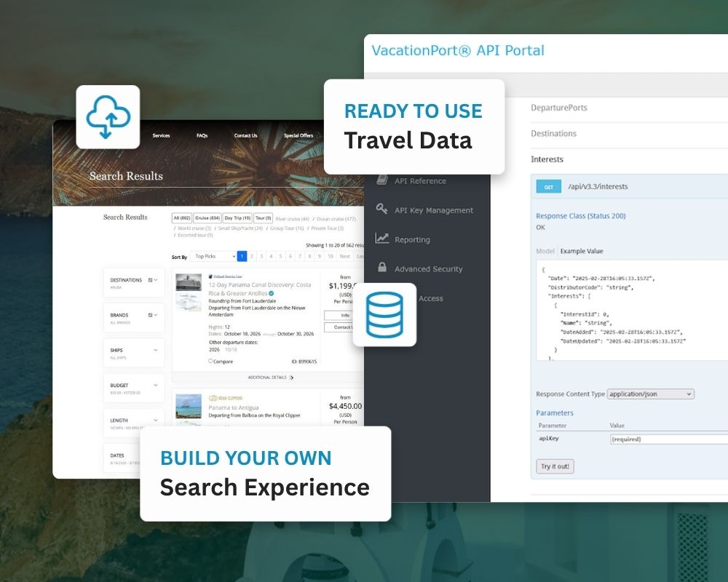Open FAQs in the site navigation
Viewport: 728px width, 582px height.
pos(202,135)
